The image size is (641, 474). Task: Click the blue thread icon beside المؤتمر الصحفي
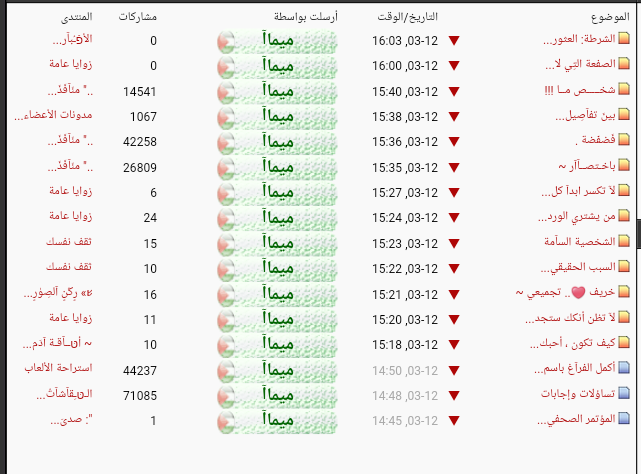[624, 418]
